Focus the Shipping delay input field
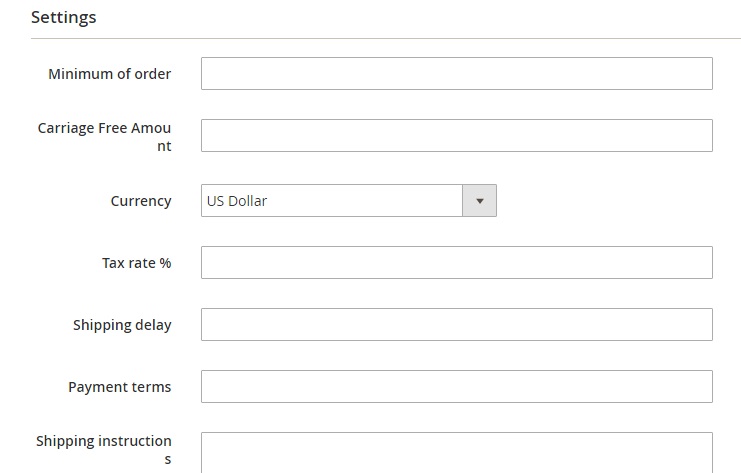The image size is (741, 473). tap(457, 325)
